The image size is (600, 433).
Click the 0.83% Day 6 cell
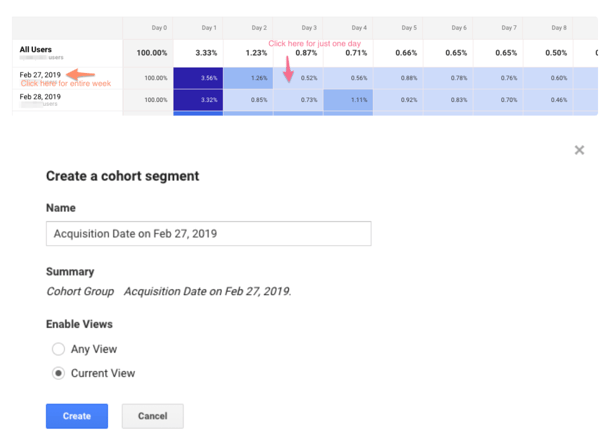[x=448, y=100]
